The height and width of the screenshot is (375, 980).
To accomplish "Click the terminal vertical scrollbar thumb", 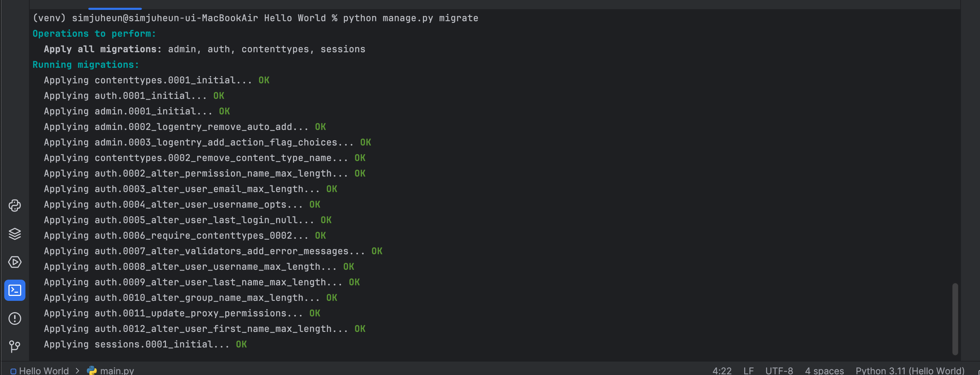I will click(x=955, y=319).
